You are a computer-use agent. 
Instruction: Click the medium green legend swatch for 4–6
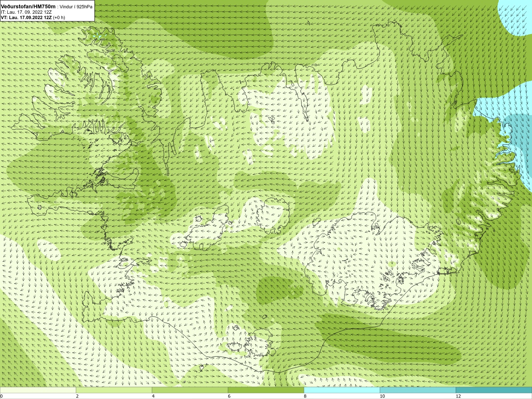tap(190, 390)
